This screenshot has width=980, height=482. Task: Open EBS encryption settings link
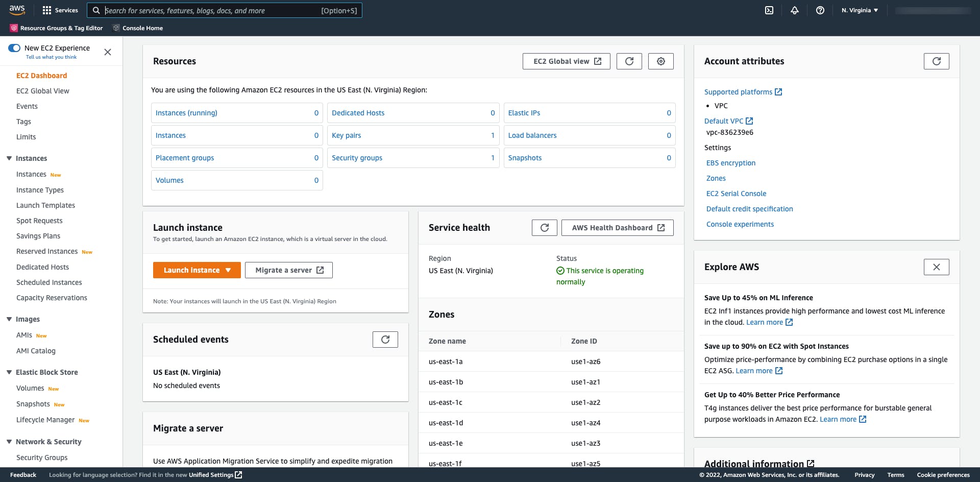coord(731,163)
